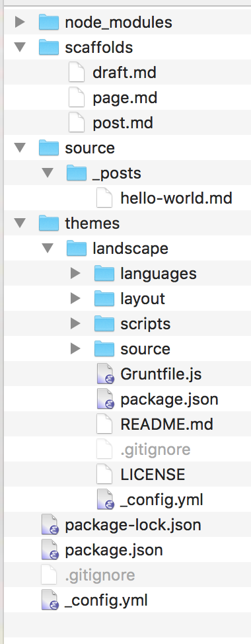Select the package-lock.json file name
The image size is (251, 644).
pyautogui.click(x=133, y=525)
